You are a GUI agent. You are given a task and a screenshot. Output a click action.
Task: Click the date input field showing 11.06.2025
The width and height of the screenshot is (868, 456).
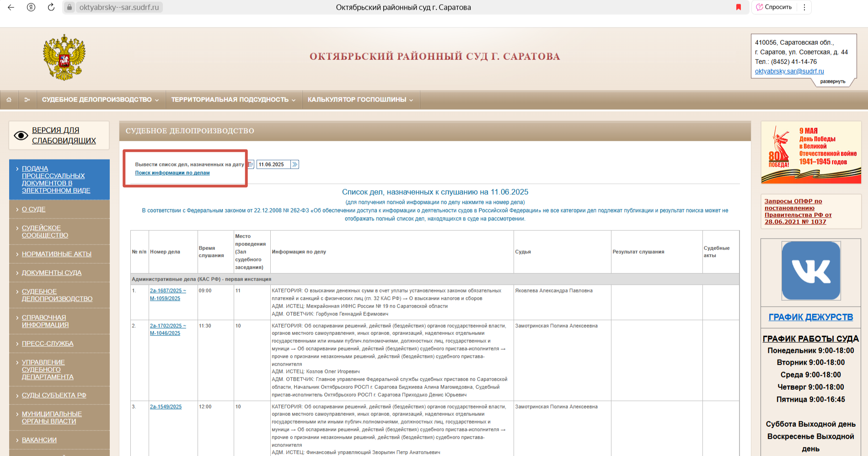pyautogui.click(x=273, y=164)
